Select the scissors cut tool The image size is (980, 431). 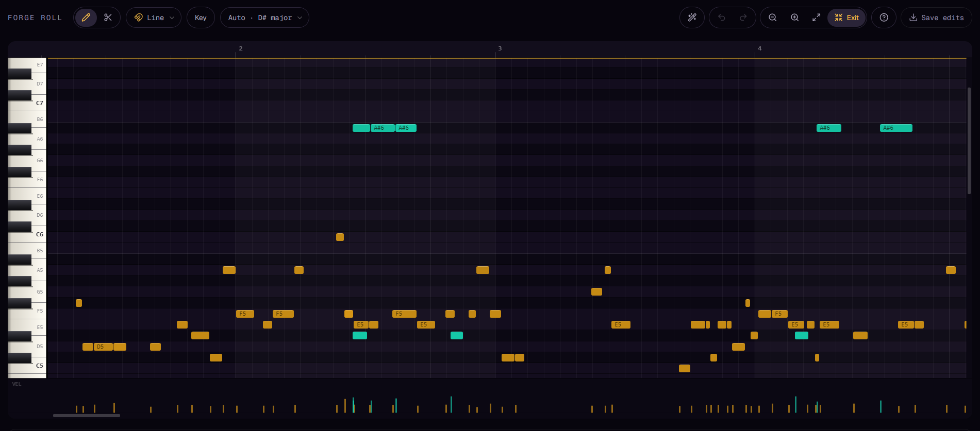pyautogui.click(x=108, y=18)
